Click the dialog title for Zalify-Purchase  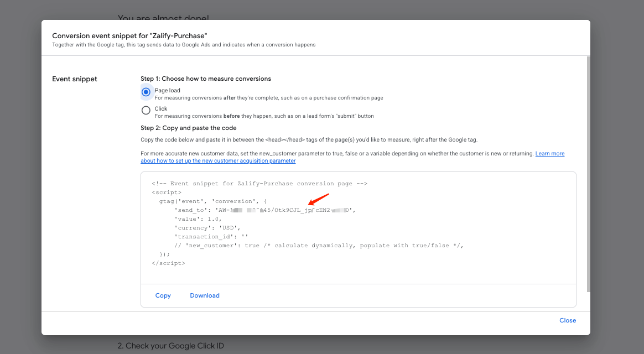pos(129,36)
